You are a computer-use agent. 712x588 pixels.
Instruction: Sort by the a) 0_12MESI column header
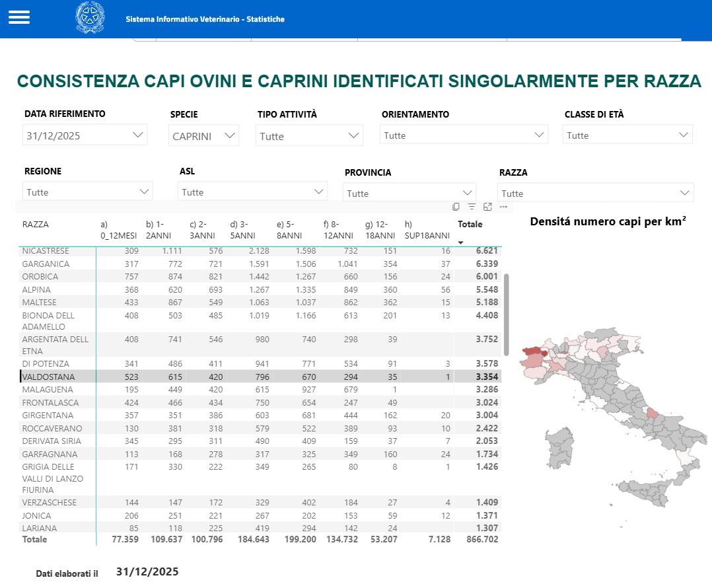[x=118, y=230]
